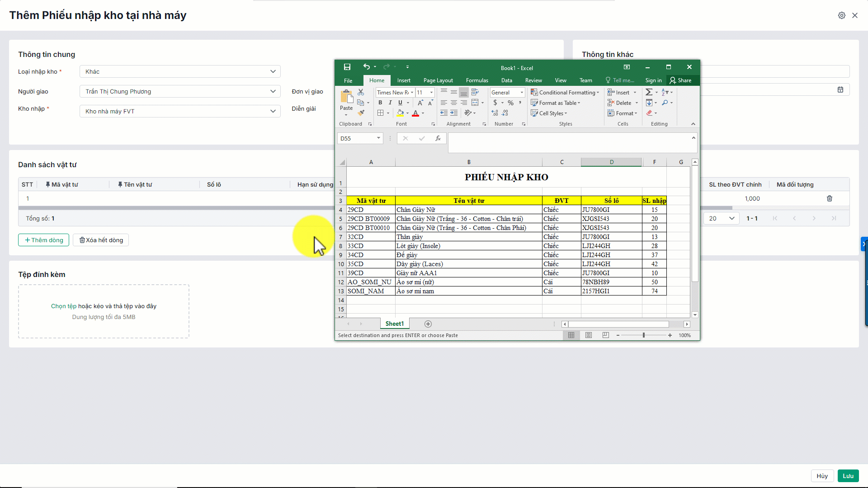Toggle Italic formatting in Excel

(390, 103)
